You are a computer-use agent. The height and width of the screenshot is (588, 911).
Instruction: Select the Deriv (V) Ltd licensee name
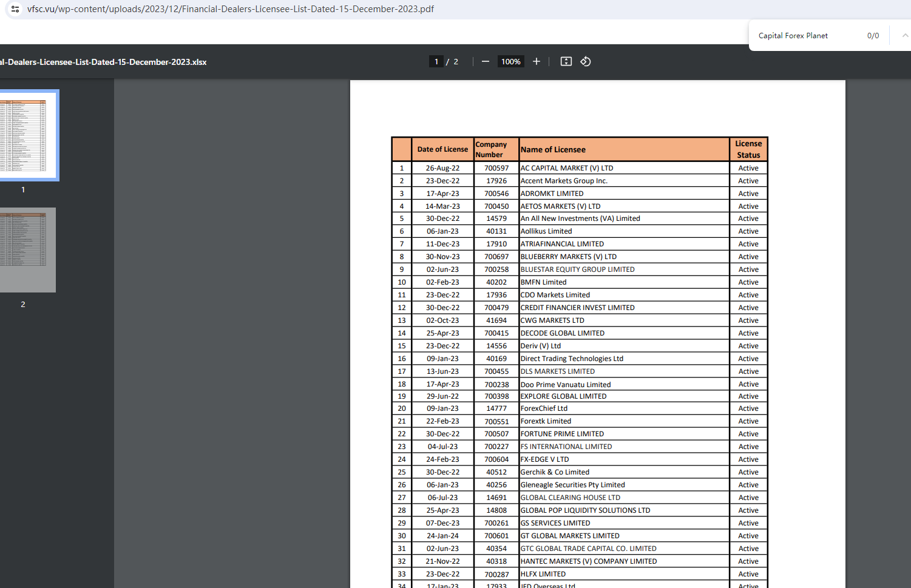(x=541, y=346)
